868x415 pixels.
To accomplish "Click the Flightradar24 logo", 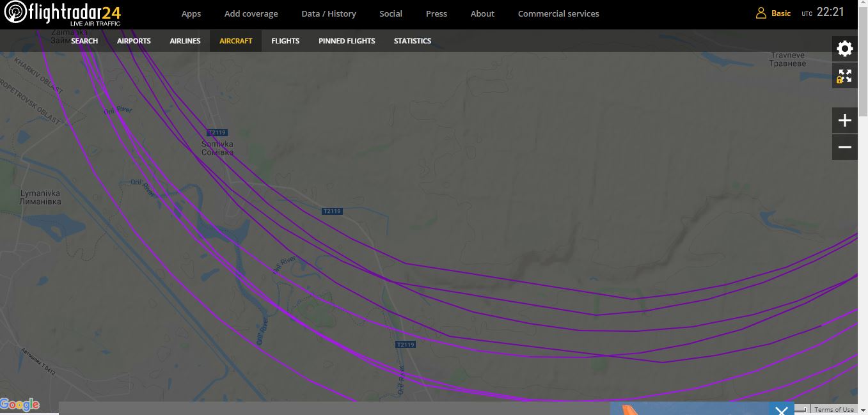I will tap(62, 13).
